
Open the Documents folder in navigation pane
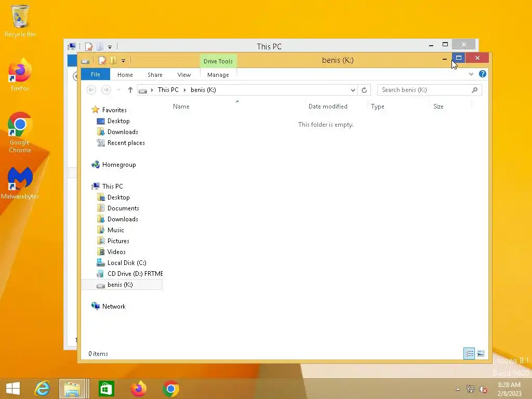(123, 208)
